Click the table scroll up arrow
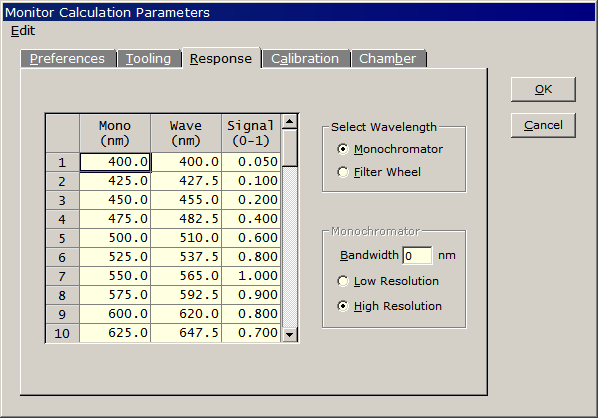This screenshot has width=598, height=418. click(290, 122)
